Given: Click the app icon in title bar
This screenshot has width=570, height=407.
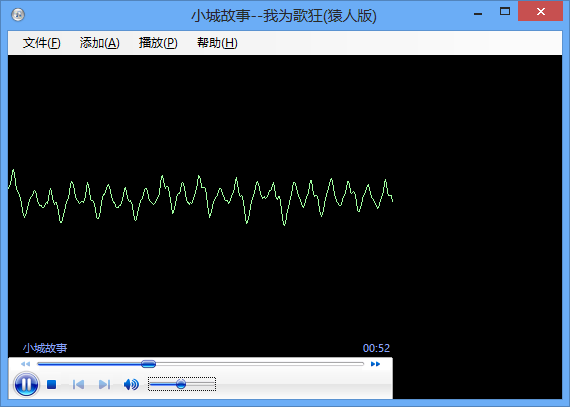Looking at the screenshot, I should tap(18, 15).
